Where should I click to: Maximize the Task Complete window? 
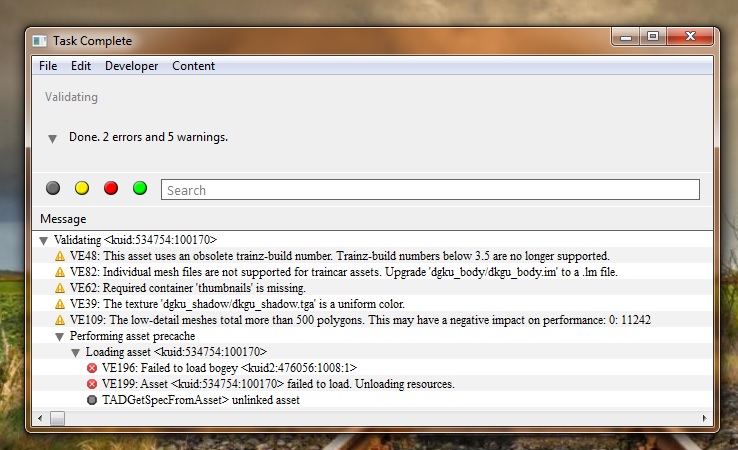(x=653, y=37)
